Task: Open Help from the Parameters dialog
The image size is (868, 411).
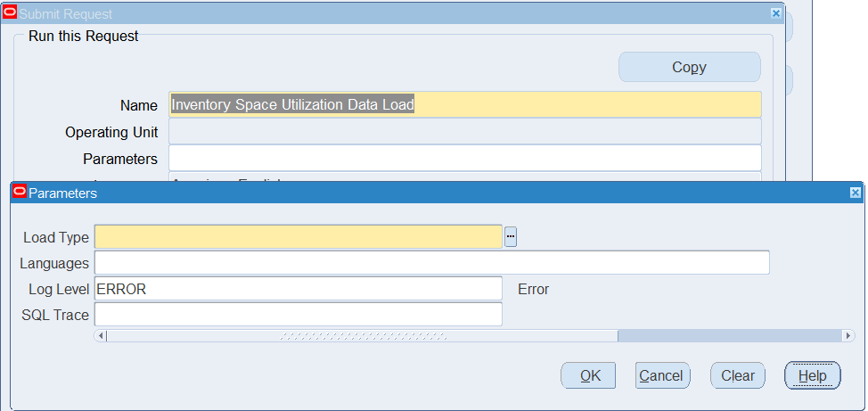Action: [812, 375]
